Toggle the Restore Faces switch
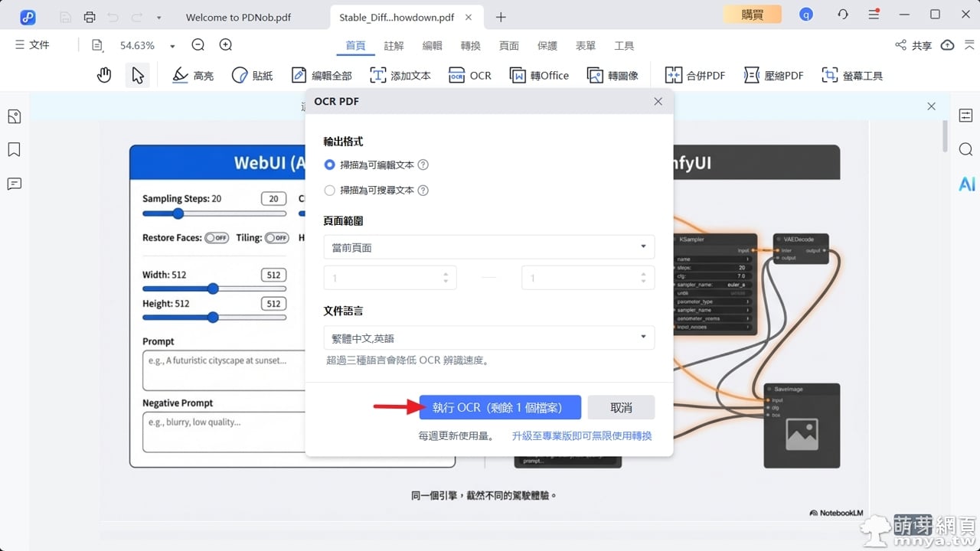Image resolution: width=980 pixels, height=551 pixels. coord(216,238)
